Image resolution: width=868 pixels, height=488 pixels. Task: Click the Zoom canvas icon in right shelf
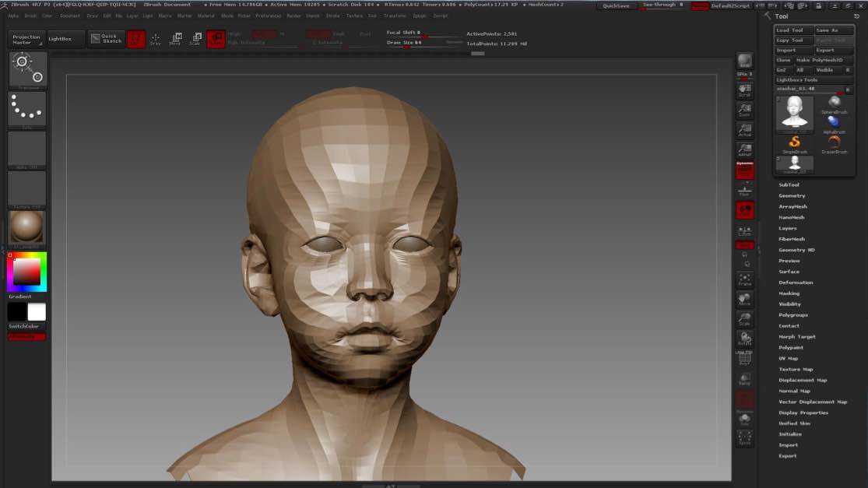(744, 110)
